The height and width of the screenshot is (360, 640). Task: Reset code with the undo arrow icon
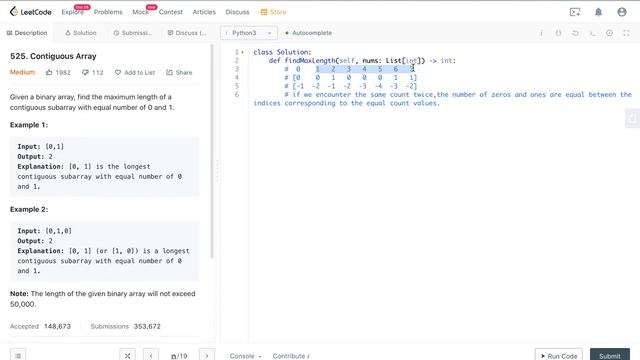pyautogui.click(x=575, y=33)
